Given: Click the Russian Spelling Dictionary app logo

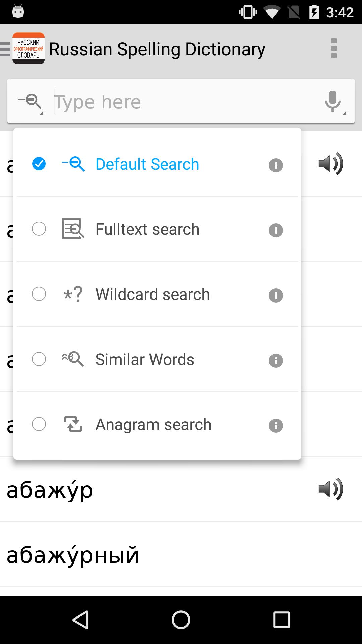Looking at the screenshot, I should pos(28,48).
